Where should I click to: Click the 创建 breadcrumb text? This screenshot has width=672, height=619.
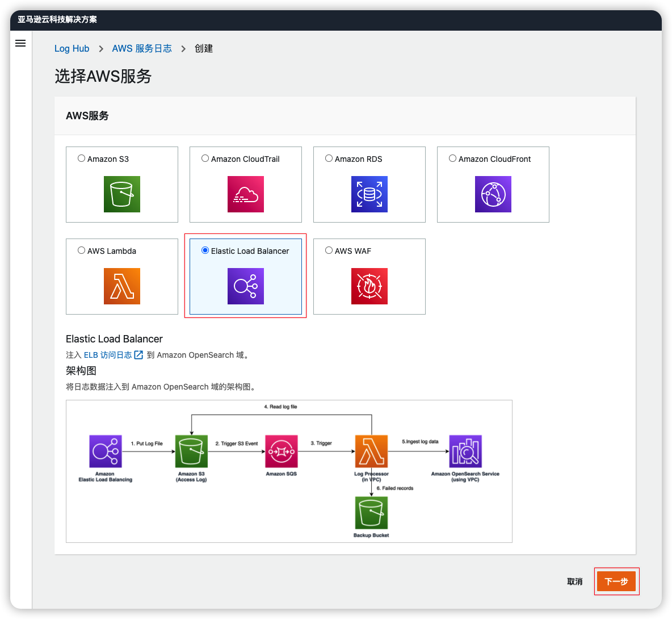coord(204,48)
